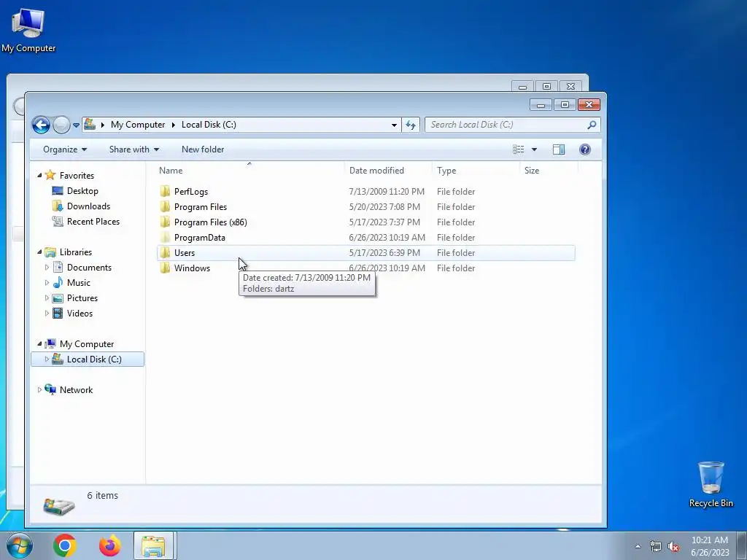Collapse the Favorites group
The image size is (747, 560).
pyautogui.click(x=39, y=175)
